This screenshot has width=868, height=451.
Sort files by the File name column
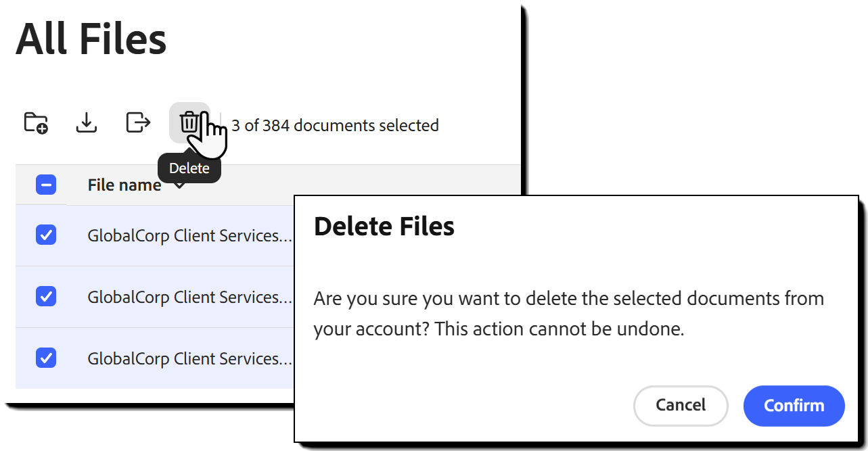(124, 184)
